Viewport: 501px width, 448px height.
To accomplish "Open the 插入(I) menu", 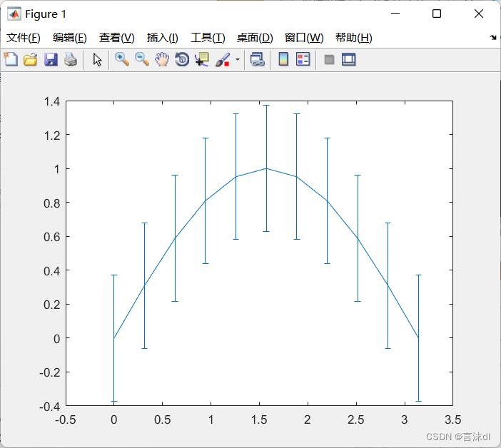I will (163, 38).
